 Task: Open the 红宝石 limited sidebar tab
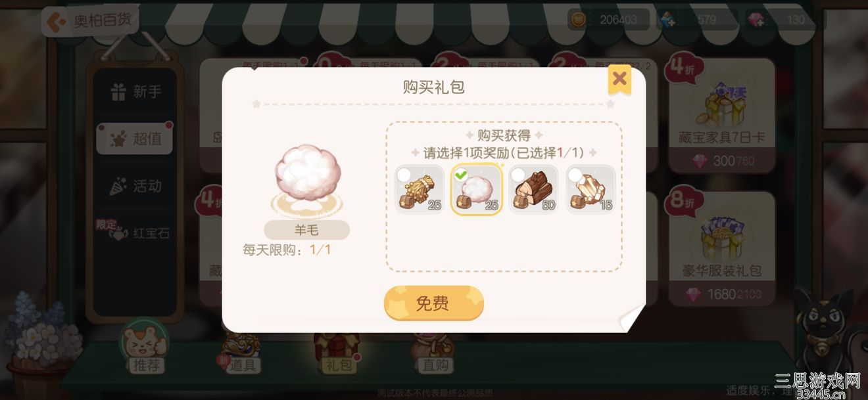[135, 233]
